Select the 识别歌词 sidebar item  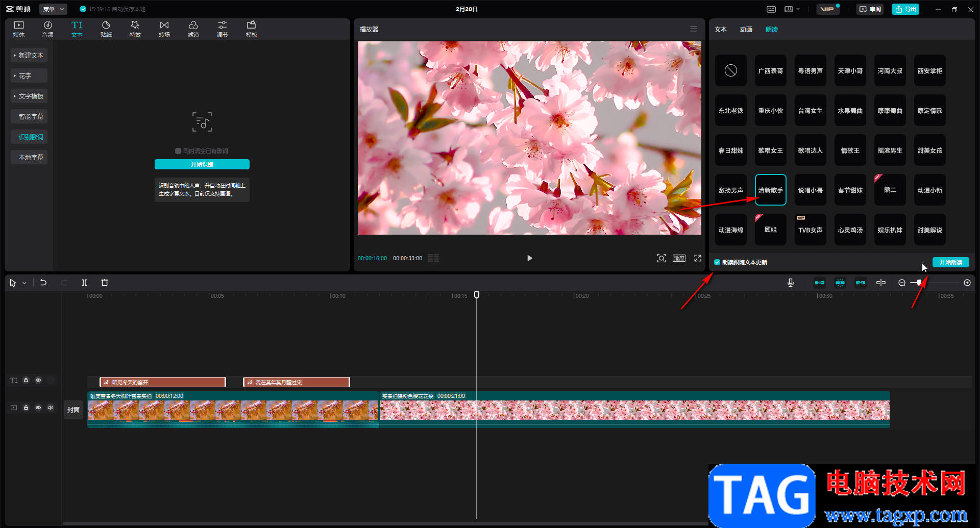click(29, 137)
